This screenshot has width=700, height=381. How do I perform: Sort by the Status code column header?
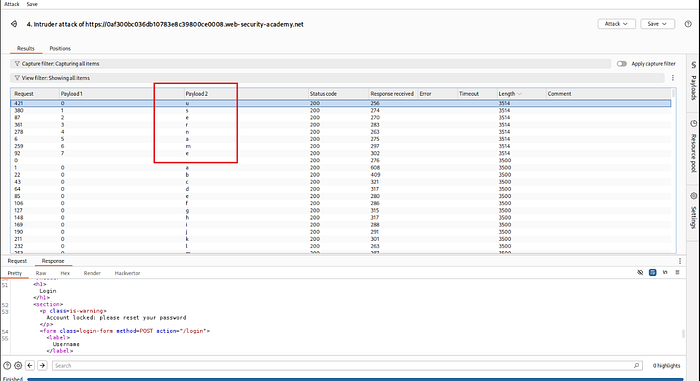(338, 94)
